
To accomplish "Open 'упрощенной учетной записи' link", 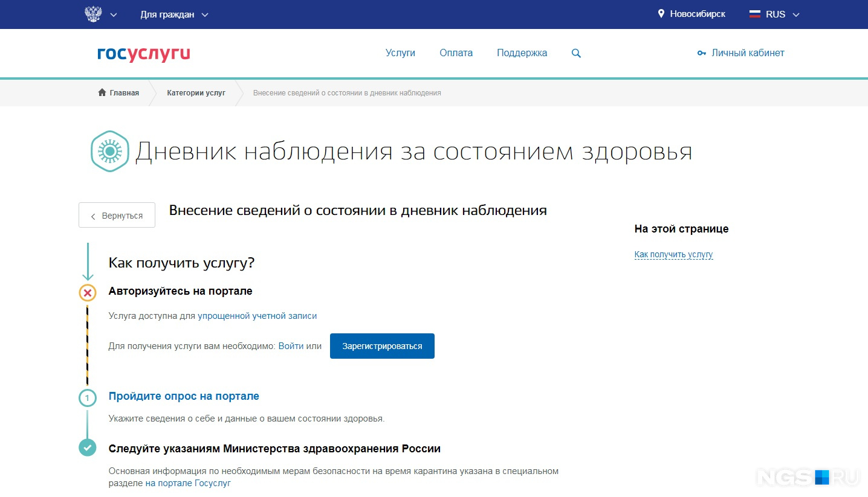I will (257, 316).
